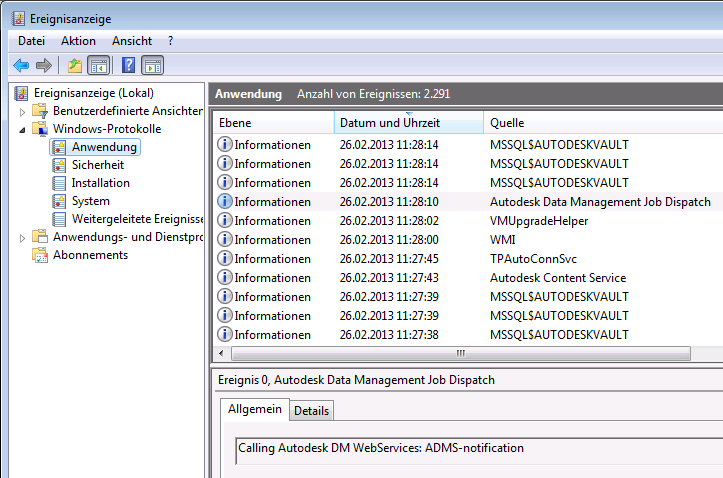The width and height of the screenshot is (723, 478).
Task: Expand Benutzerdefinierte Ansichten tree node
Action: 22,112
